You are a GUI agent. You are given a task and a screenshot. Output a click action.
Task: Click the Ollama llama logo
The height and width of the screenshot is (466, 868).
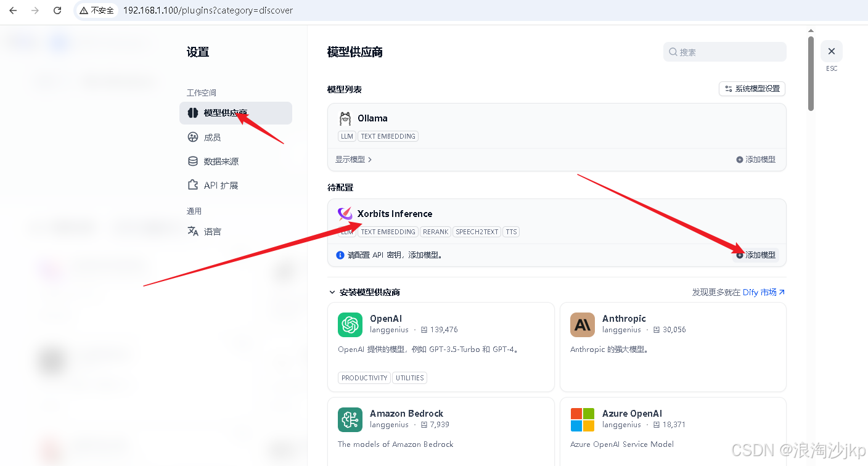[345, 118]
